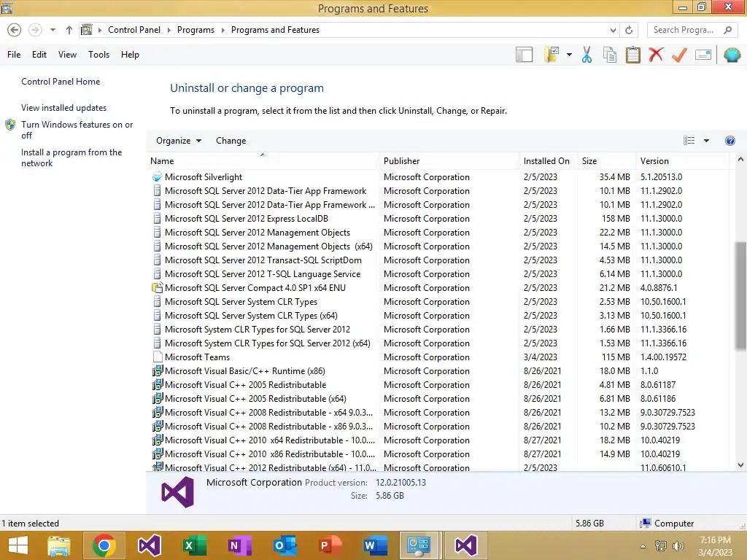Click the scrollbar down arrow
Screen dimensions: 747x560
740,464
